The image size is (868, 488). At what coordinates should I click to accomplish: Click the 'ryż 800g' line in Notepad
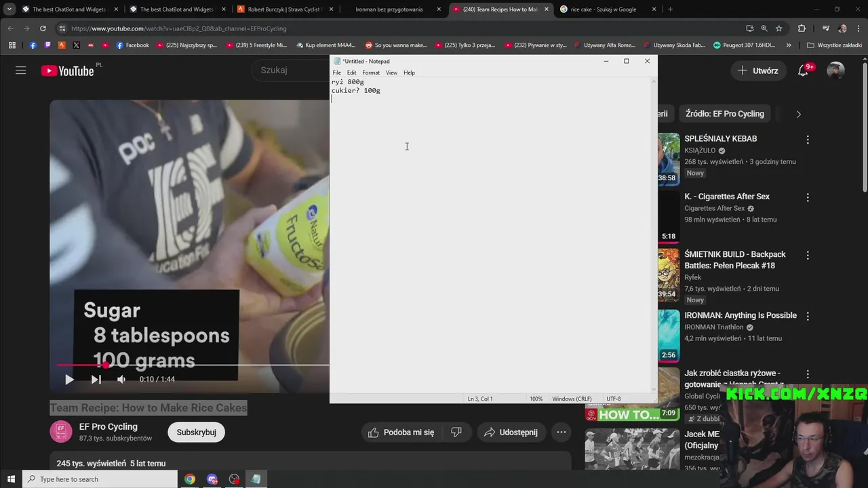[347, 82]
